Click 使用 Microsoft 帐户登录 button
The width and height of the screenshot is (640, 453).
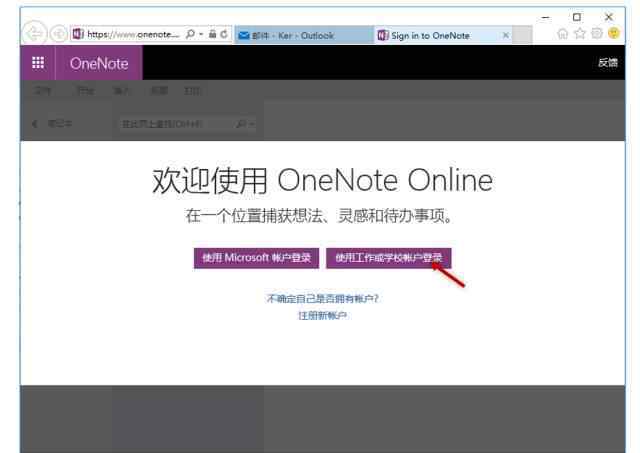[x=256, y=258]
